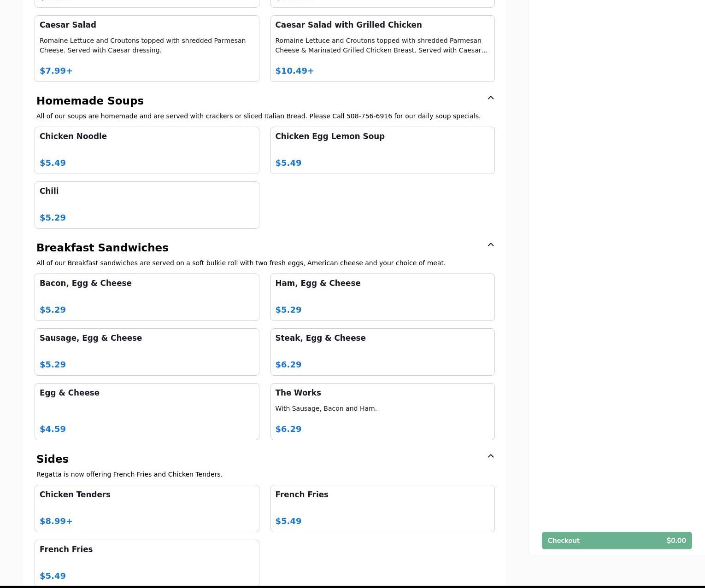
Task: Select the Chili soup item
Action: (x=147, y=205)
